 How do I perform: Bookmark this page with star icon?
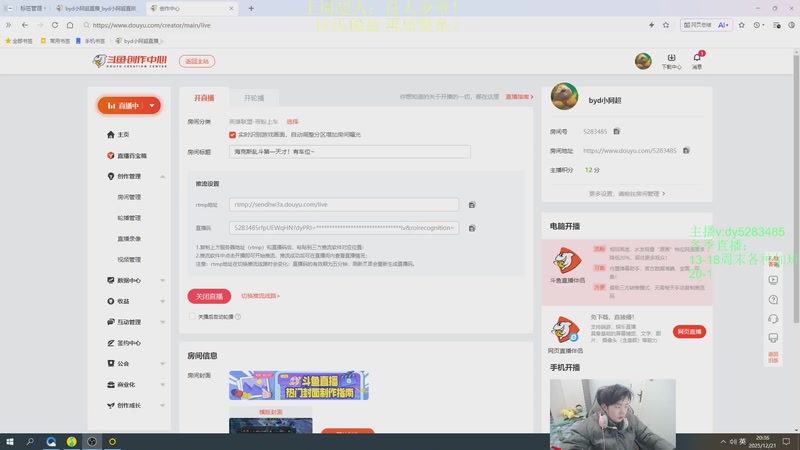click(666, 25)
